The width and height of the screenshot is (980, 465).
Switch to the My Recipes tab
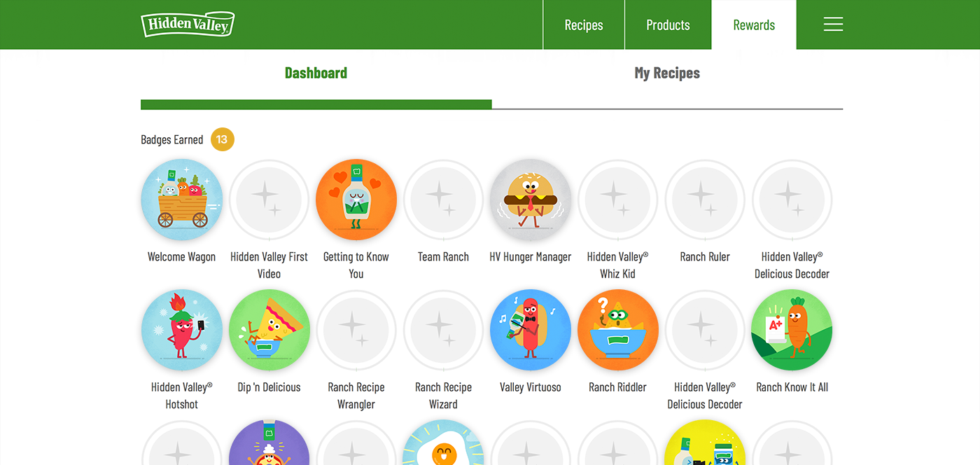tap(667, 73)
